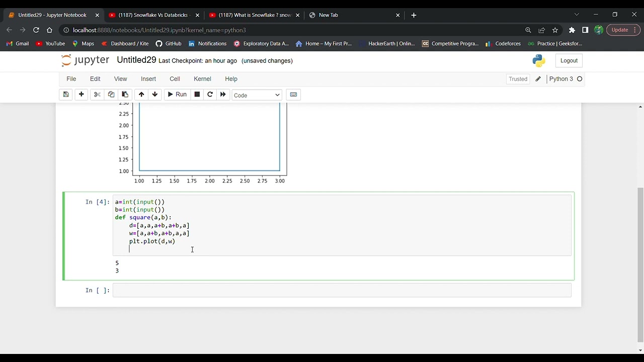Open Practice GeeksforGeeks bookmark
The width and height of the screenshot is (644, 362).
click(x=554, y=44)
